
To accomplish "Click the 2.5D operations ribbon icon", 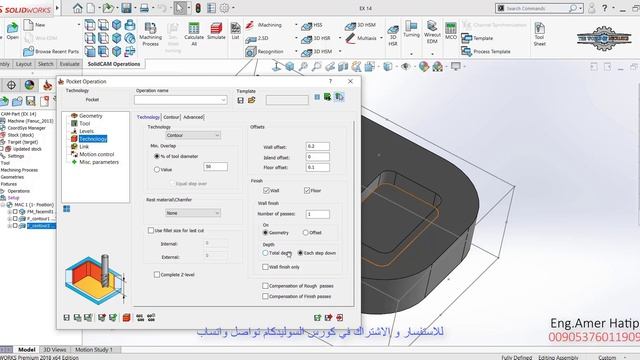I will (x=257, y=38).
